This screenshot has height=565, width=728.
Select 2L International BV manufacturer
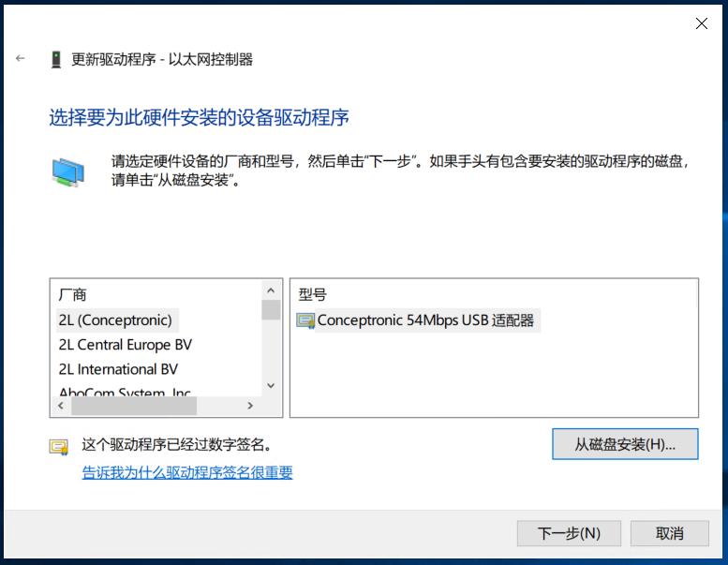pos(118,369)
